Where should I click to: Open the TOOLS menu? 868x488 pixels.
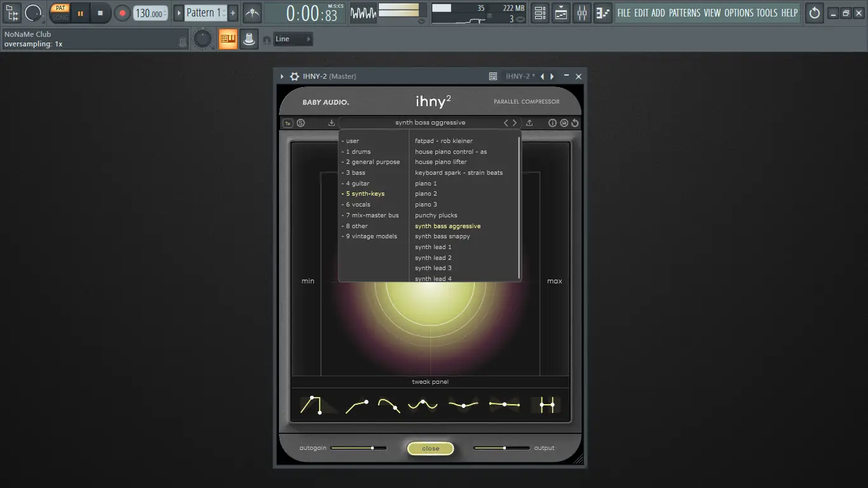point(767,13)
